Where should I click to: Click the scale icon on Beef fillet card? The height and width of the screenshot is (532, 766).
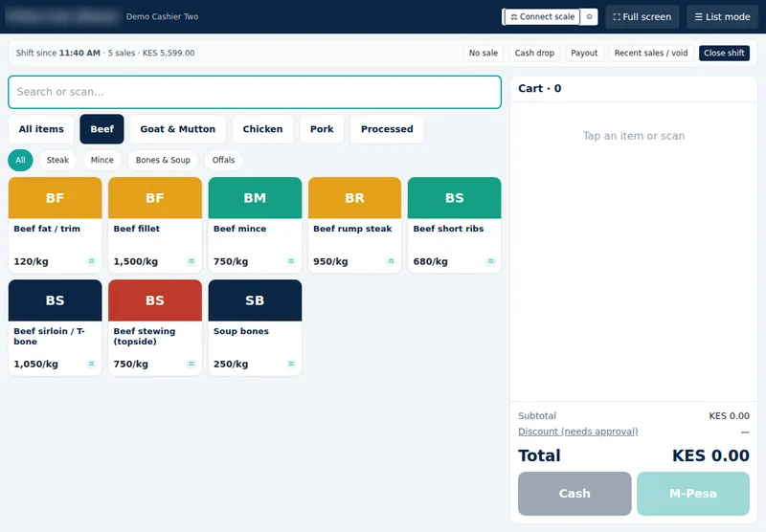(191, 261)
